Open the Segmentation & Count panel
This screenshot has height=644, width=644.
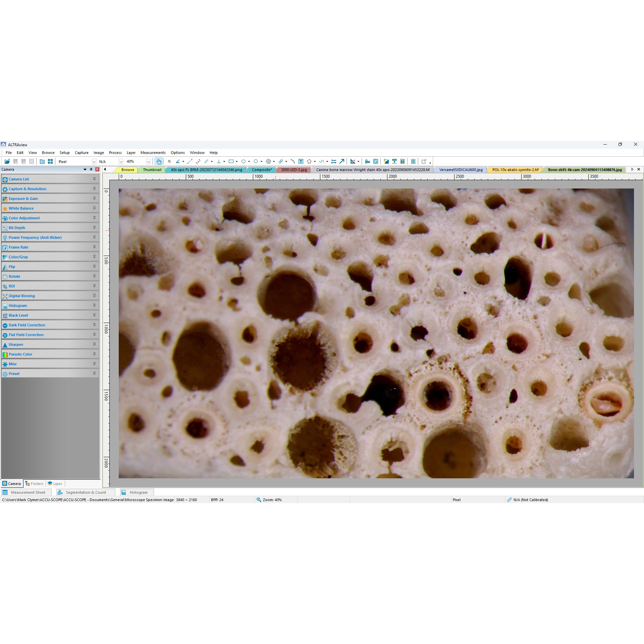pyautogui.click(x=85, y=492)
